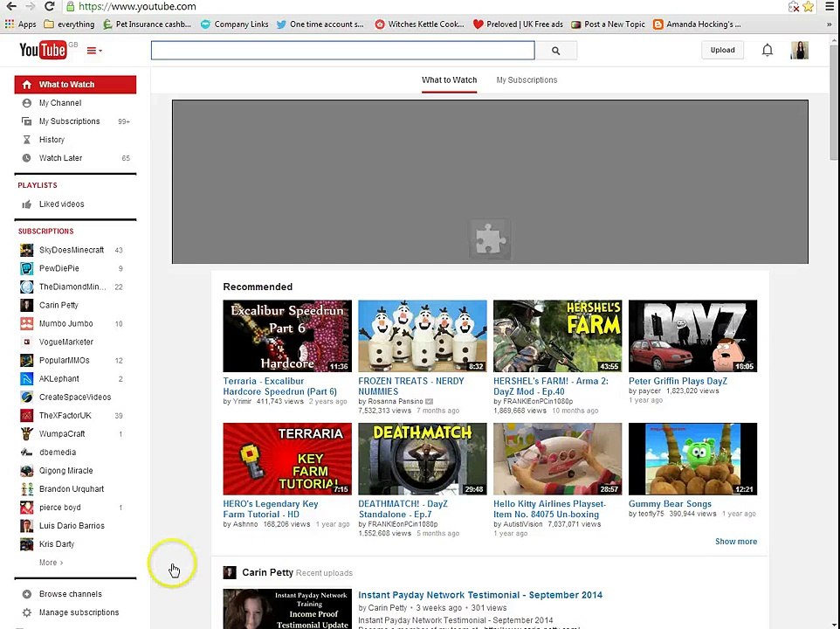Open Witches Kettle Cook... bookmark

pyautogui.click(x=419, y=24)
